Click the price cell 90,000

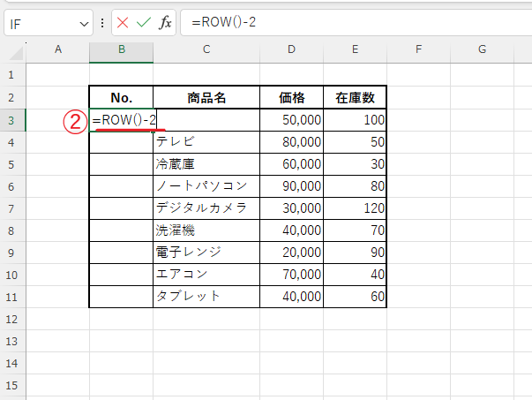291,186
